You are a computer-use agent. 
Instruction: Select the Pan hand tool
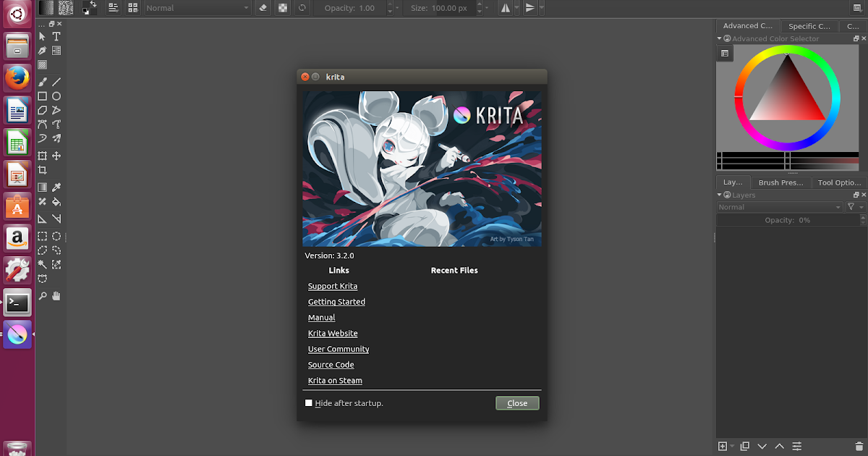(x=56, y=295)
